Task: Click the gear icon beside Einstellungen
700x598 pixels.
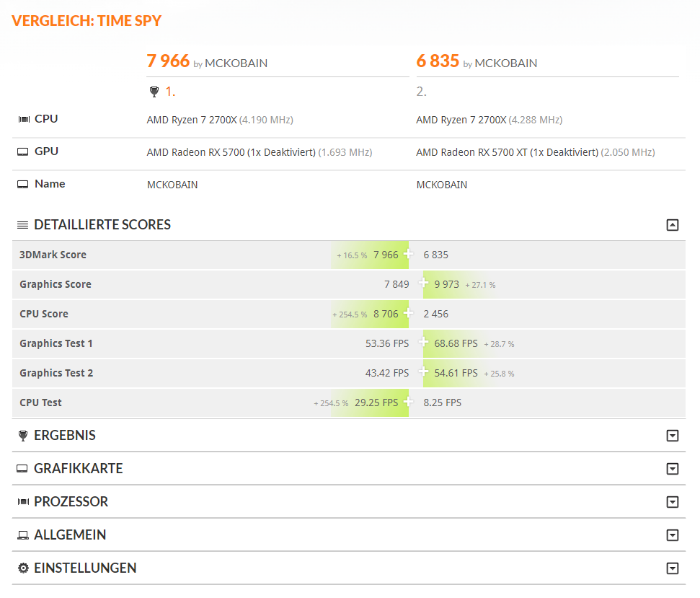Action: click(x=23, y=568)
